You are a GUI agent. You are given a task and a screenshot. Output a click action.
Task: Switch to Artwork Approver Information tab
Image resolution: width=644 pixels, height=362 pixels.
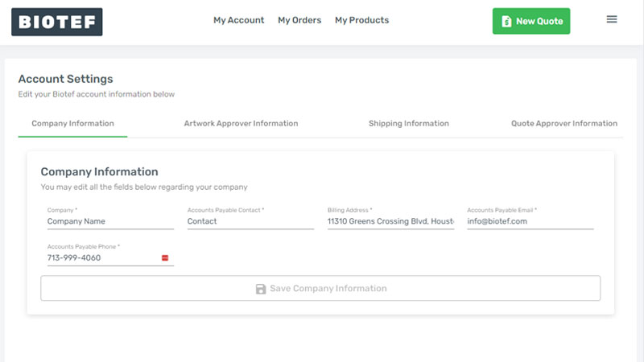coord(241,124)
